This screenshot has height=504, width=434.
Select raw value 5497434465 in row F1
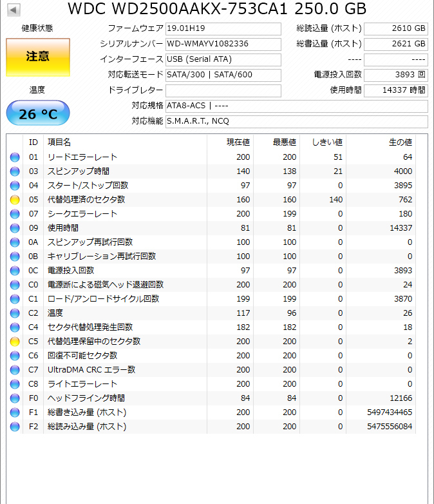(x=390, y=412)
